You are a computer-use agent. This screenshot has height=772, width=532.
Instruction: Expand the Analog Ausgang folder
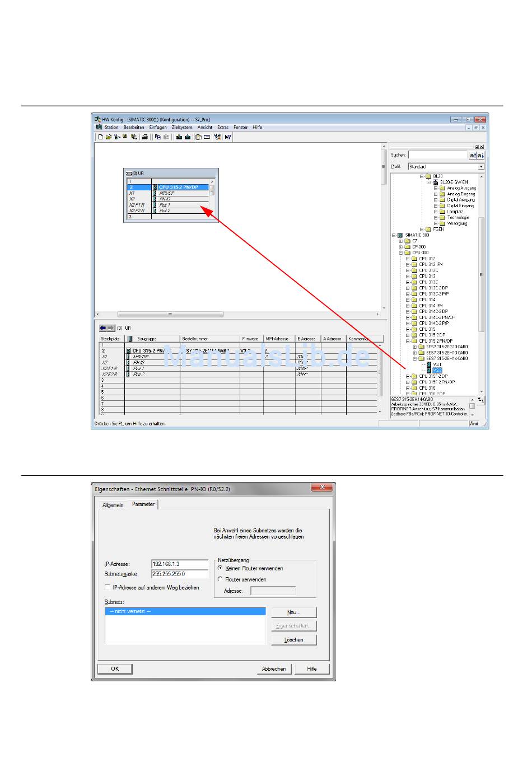click(436, 188)
